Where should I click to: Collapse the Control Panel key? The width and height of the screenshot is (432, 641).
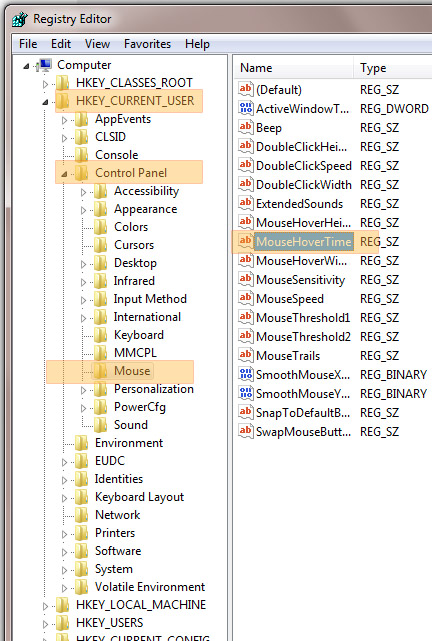pos(65,174)
